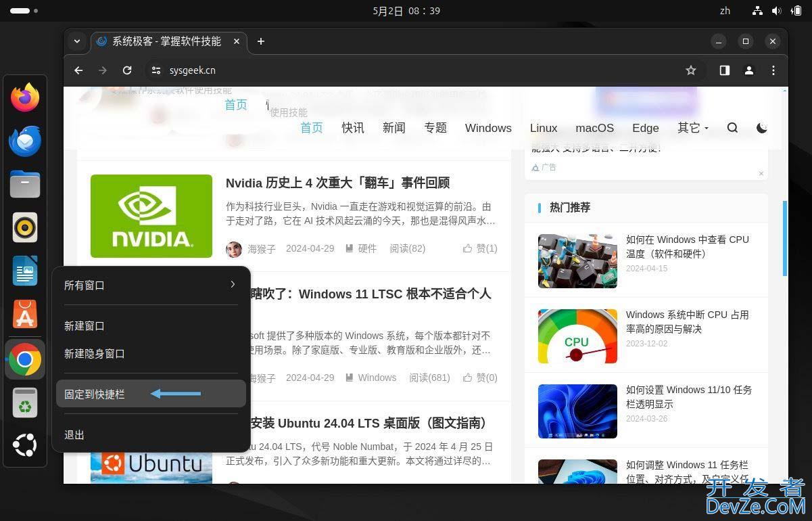Open the Files manager dock icon

[25, 184]
